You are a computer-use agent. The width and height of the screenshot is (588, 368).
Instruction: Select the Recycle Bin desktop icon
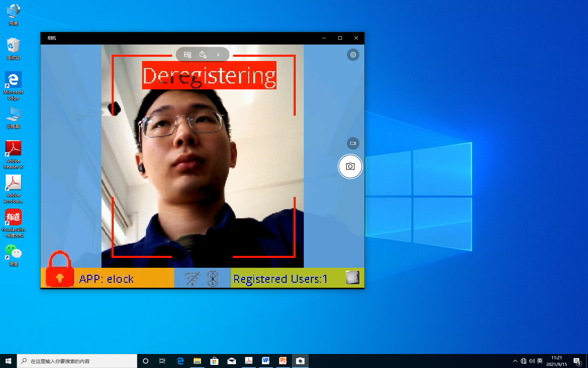[x=13, y=49]
